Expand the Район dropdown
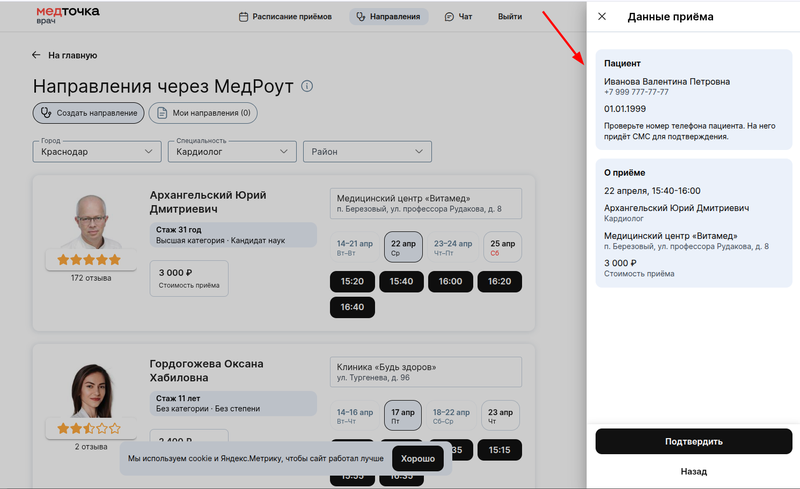 point(367,152)
